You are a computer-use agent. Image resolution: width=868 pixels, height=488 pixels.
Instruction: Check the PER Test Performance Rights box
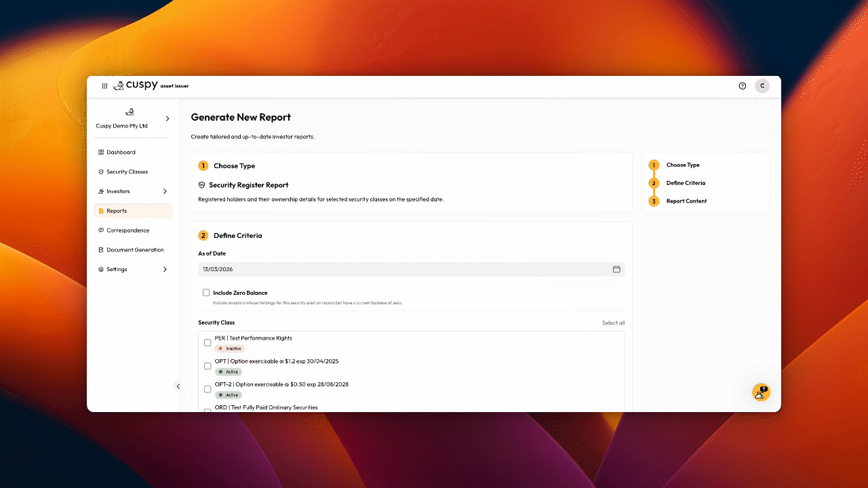pos(208,343)
